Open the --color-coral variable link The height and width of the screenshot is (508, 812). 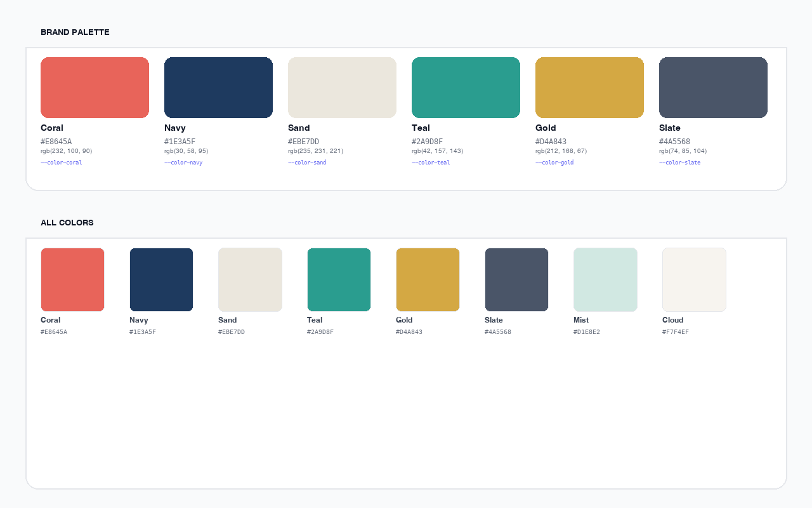tap(61, 162)
